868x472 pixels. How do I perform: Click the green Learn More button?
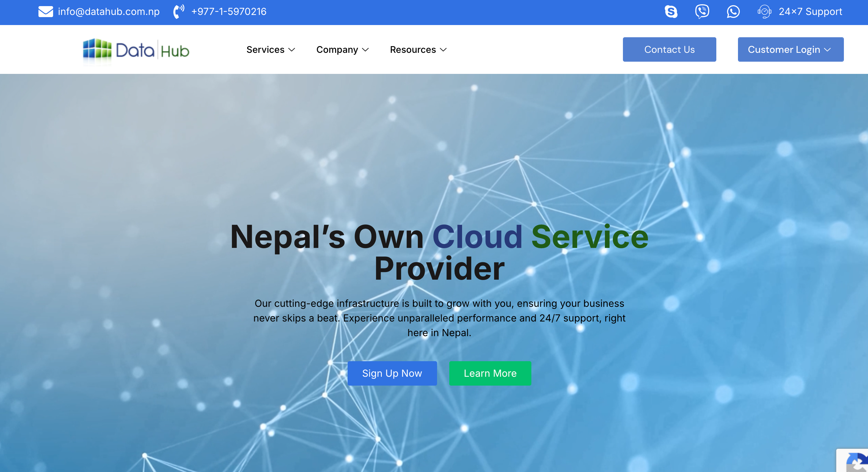[x=490, y=373]
